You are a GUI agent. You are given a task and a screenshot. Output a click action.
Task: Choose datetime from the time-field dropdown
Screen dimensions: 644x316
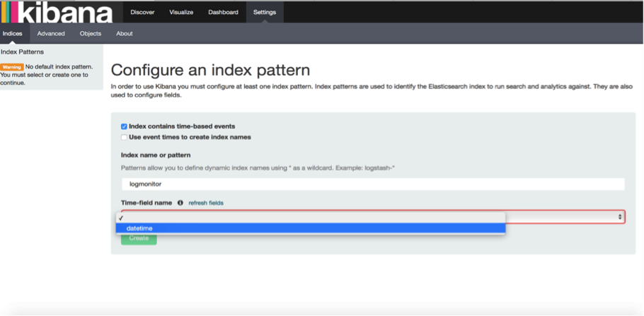coord(311,228)
